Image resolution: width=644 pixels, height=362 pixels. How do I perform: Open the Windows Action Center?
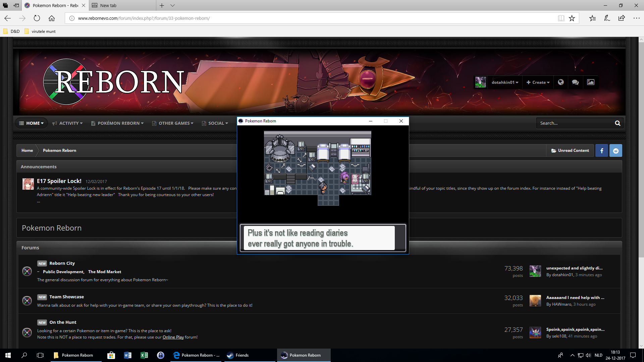click(633, 355)
